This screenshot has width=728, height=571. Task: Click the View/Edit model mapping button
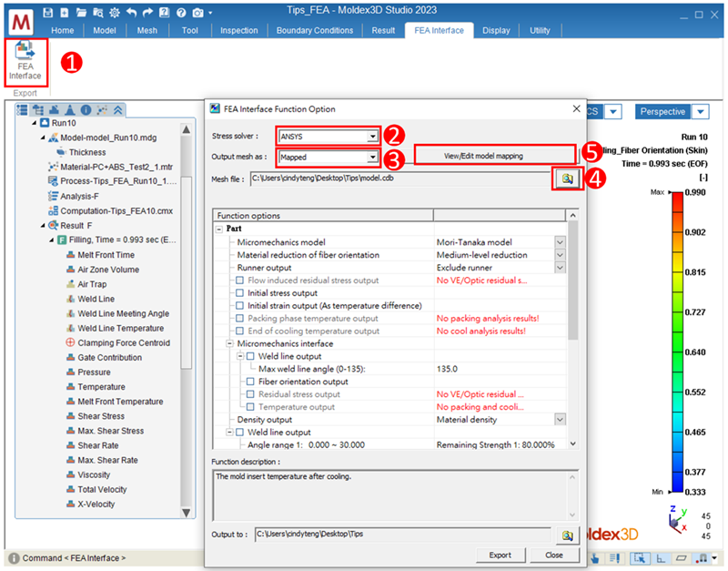click(x=495, y=156)
